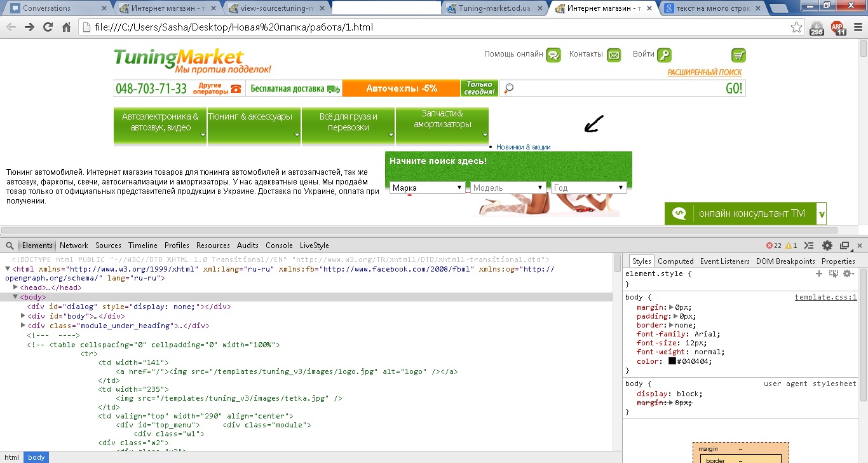Switch to the текст на много строк tab
This screenshot has height=463, width=868.
point(711,8)
